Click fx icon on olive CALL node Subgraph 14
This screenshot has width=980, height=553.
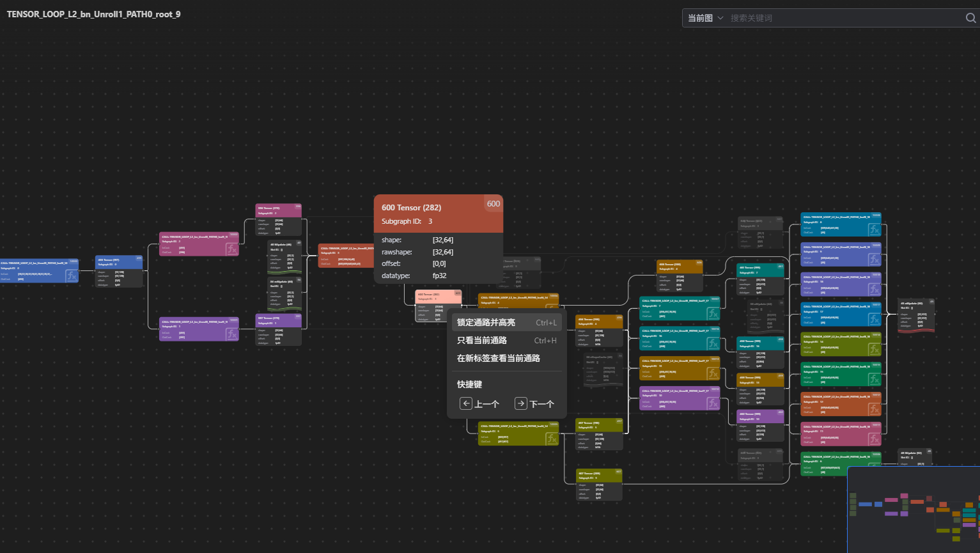(874, 349)
